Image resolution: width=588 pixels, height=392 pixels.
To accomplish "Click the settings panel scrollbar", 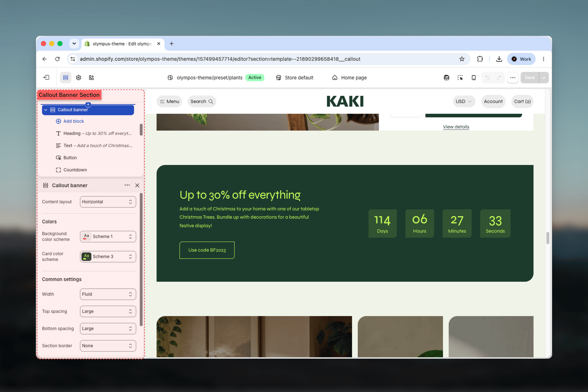I will [x=141, y=259].
